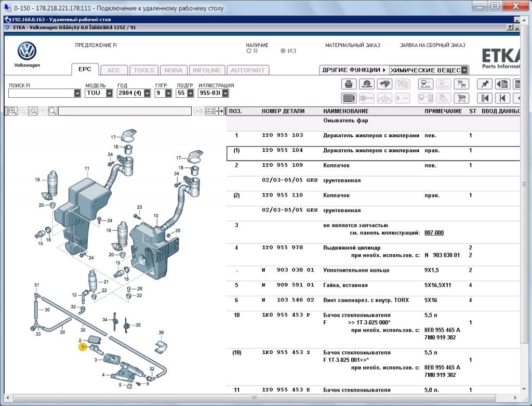Open the CD/disc update icon
The width and height of the screenshot is (532, 406).
click(366, 84)
